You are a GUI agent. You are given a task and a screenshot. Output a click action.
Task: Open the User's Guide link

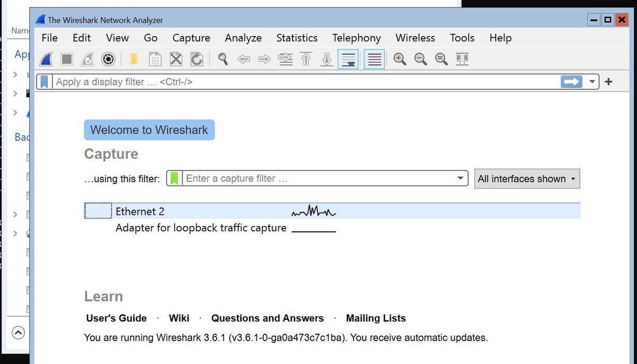(116, 318)
